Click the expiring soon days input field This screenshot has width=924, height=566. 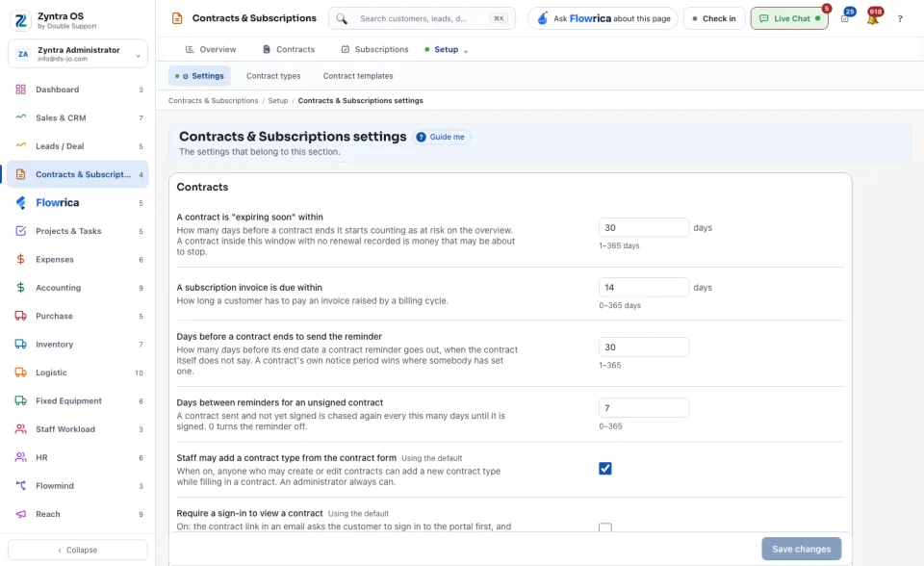(644, 227)
